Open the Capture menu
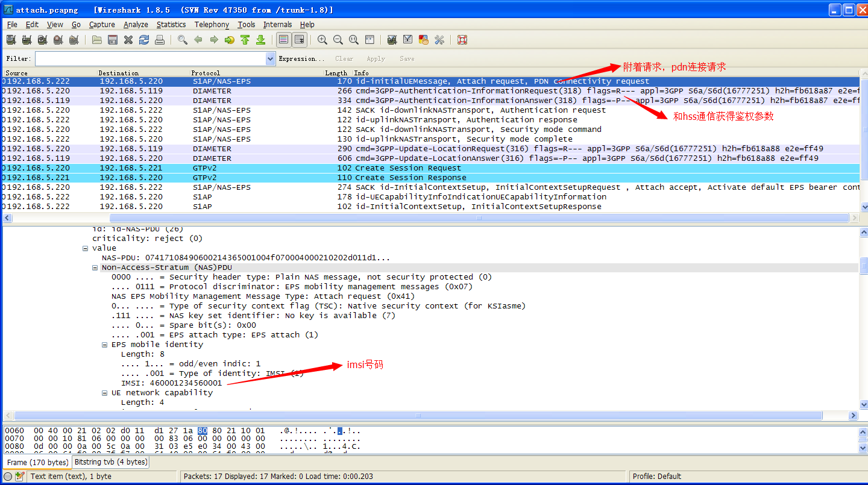 (102, 25)
